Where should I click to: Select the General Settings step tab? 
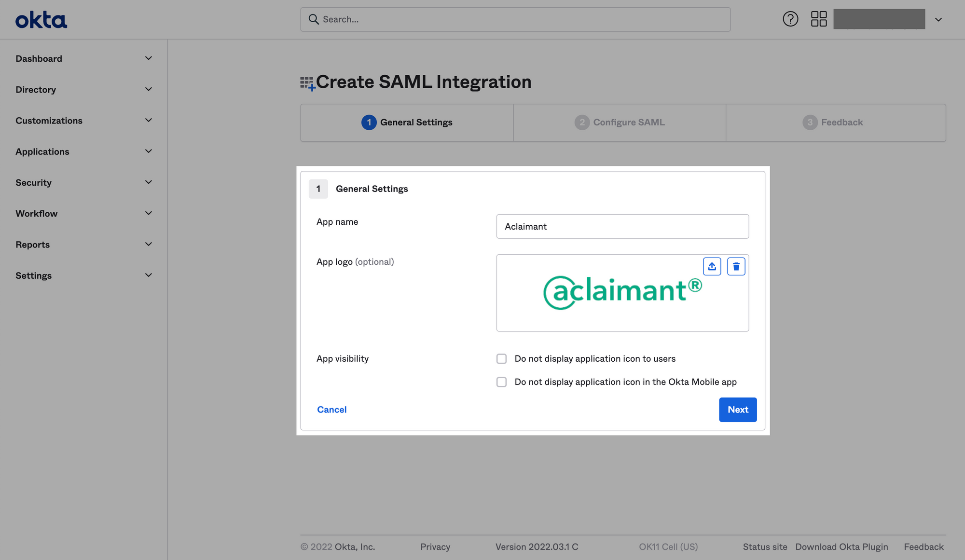pyautogui.click(x=407, y=123)
